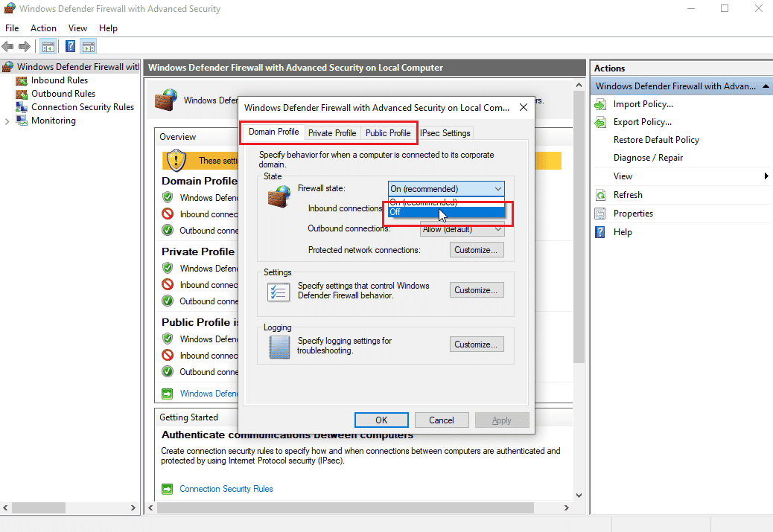Click OK in the properties dialog
The image size is (773, 532).
[381, 420]
